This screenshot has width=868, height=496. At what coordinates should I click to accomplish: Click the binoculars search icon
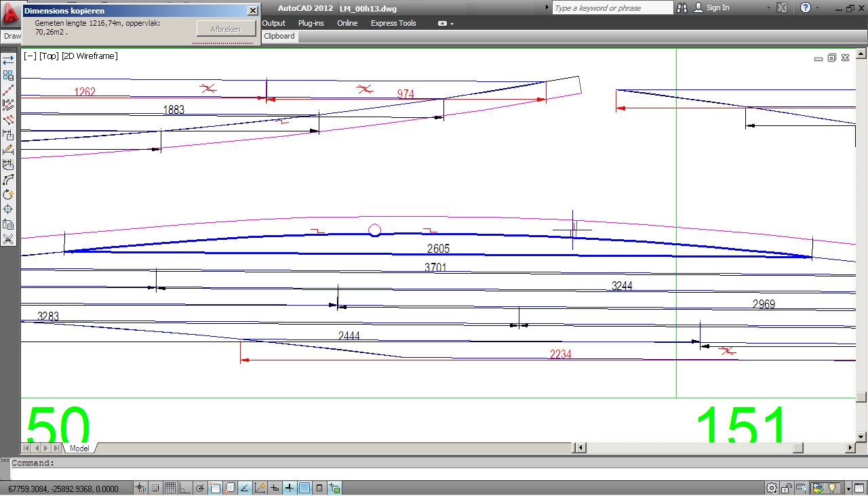680,7
